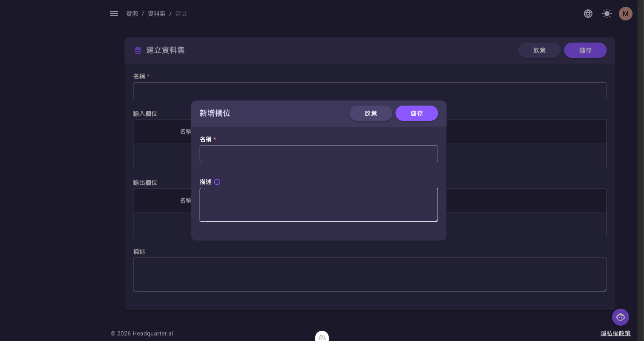Open the 隱私權政策 link
The image size is (644, 341).
pyautogui.click(x=615, y=333)
